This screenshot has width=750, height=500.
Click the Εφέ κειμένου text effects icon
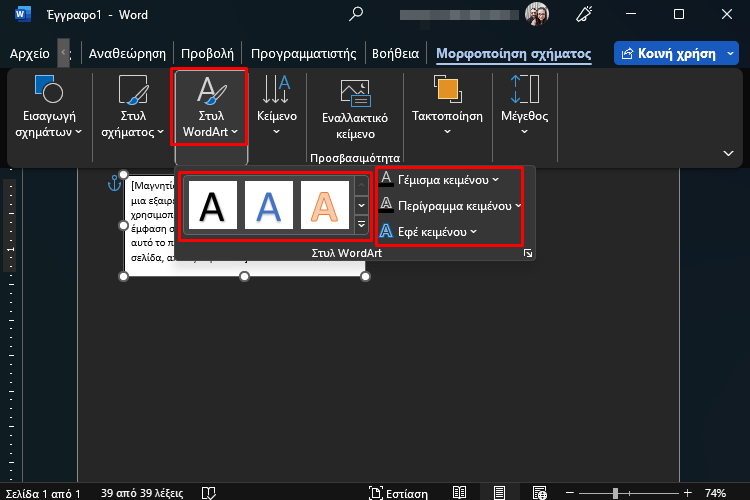click(x=386, y=232)
